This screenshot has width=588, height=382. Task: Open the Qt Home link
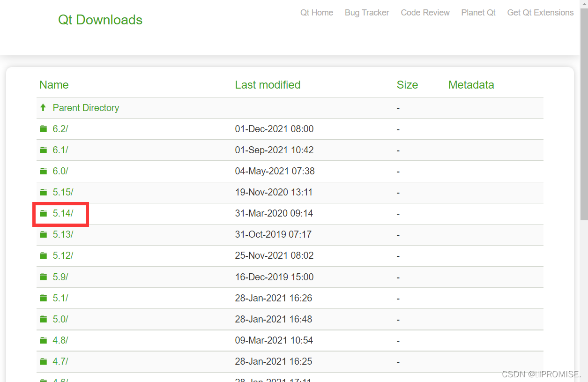[317, 13]
